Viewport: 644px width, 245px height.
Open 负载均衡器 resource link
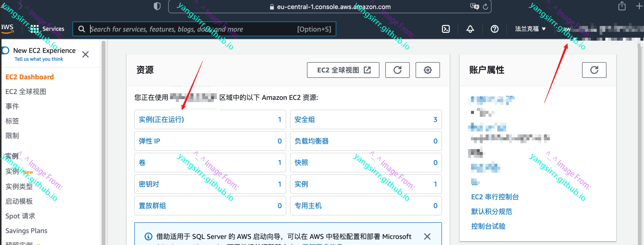(x=312, y=141)
